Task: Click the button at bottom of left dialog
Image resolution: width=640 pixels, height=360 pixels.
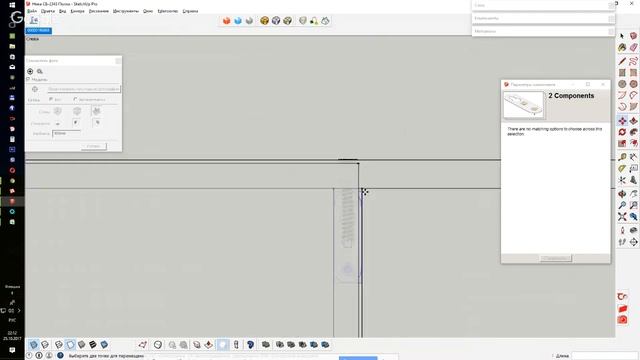Action: pos(93,146)
